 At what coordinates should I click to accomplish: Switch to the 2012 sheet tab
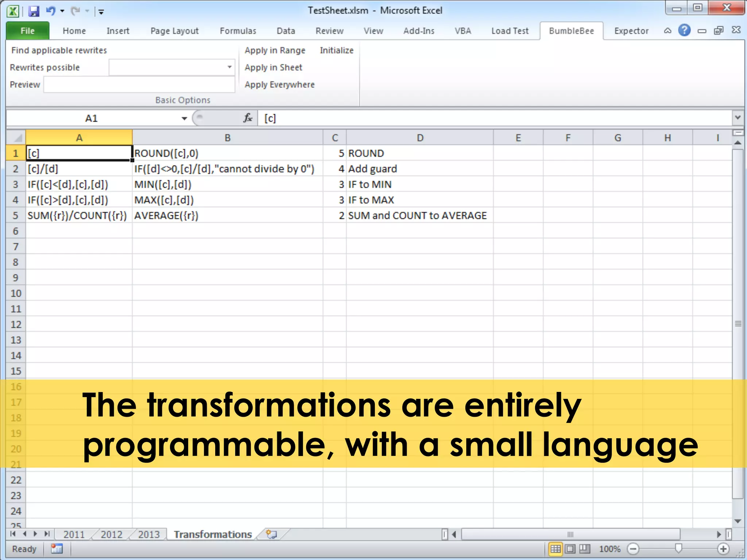coord(111,534)
